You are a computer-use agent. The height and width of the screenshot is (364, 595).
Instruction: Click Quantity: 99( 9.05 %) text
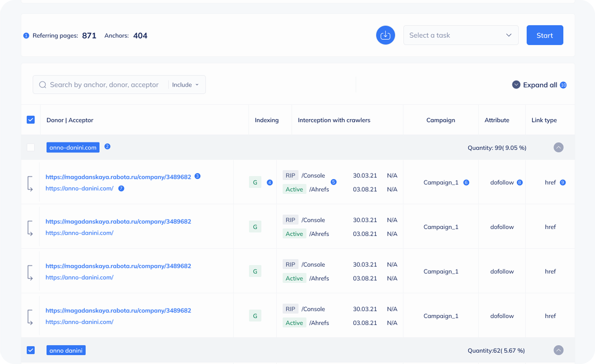tap(497, 148)
